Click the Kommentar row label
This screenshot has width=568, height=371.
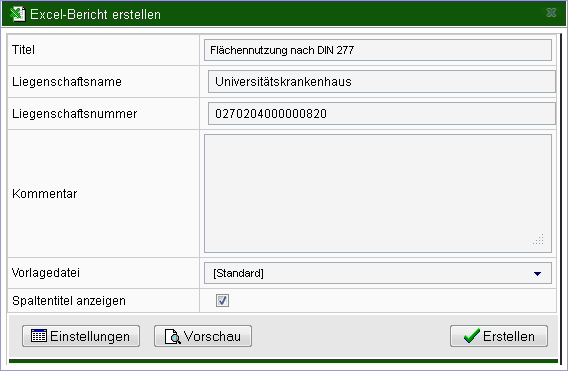pos(45,193)
